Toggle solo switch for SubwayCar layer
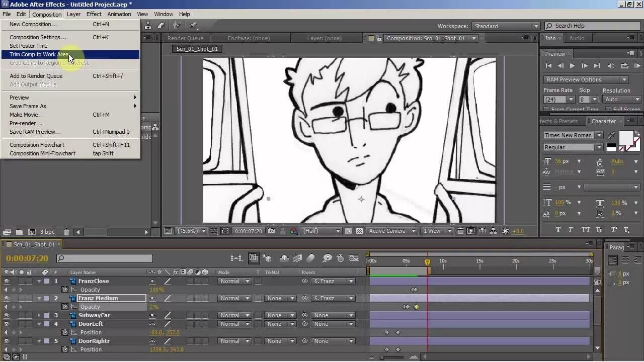 21,316
